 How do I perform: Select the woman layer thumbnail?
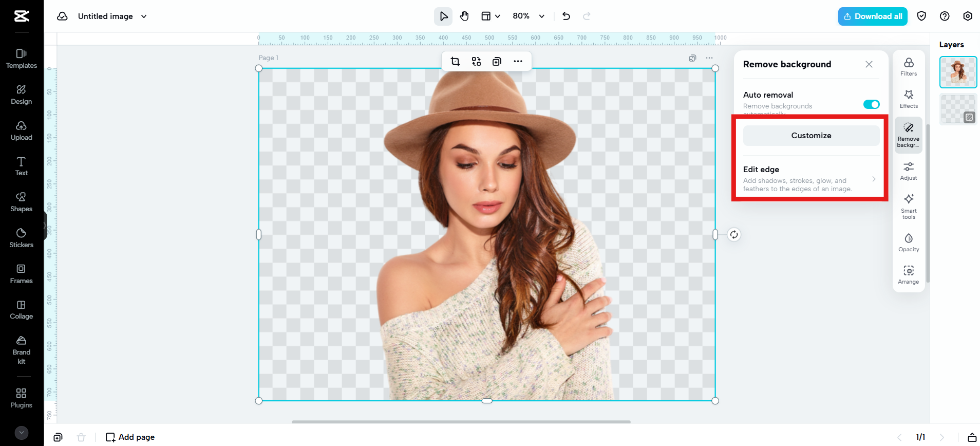957,72
